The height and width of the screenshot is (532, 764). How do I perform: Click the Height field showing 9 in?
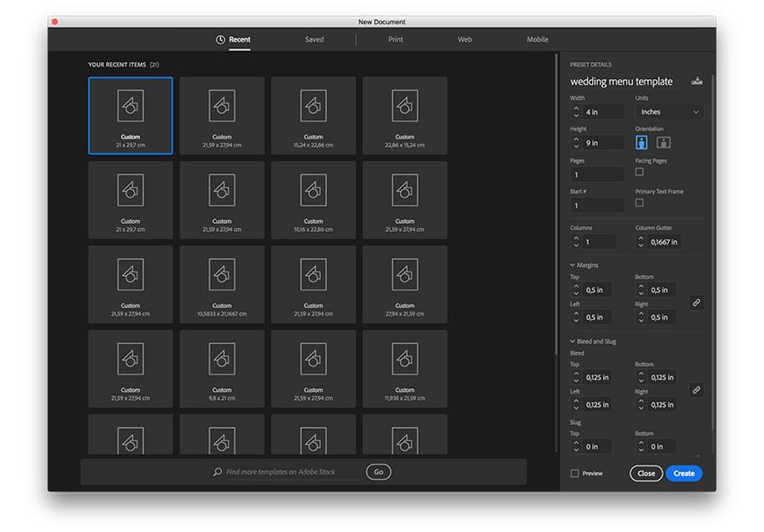pyautogui.click(x=604, y=143)
